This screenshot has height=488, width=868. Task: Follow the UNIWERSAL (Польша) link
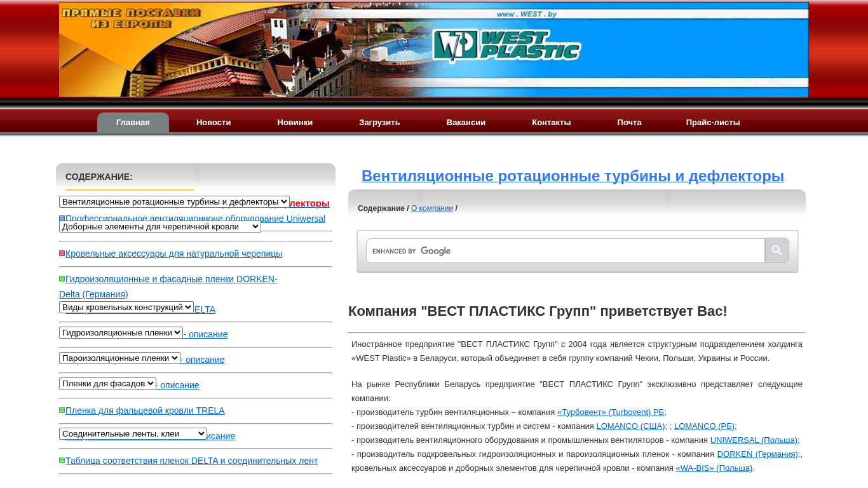tap(755, 440)
